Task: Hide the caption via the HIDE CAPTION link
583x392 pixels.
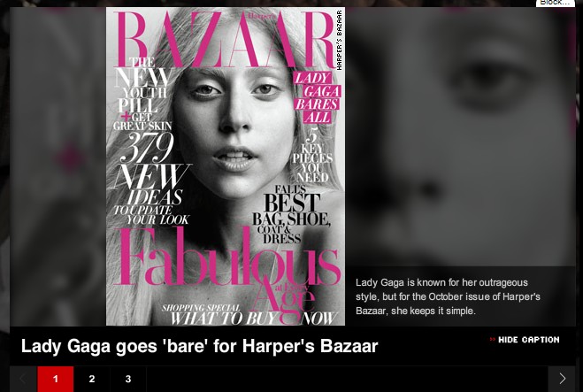Action: click(528, 340)
